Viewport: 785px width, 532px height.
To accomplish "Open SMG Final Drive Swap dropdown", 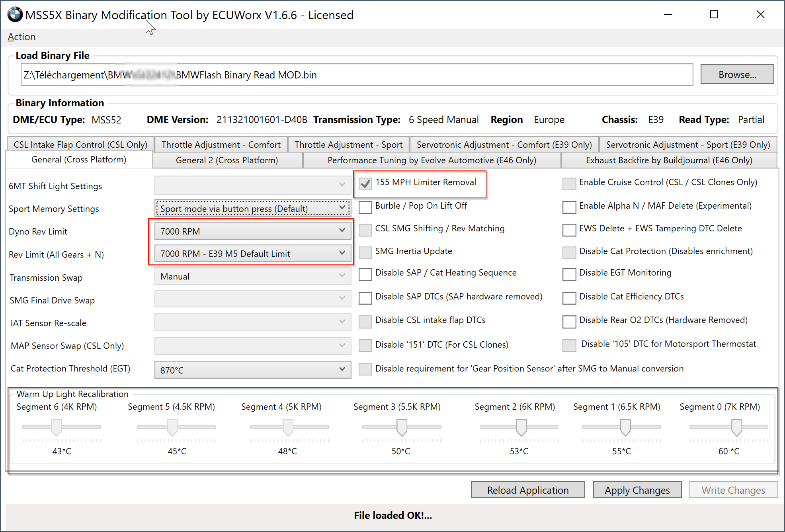I will pos(253,299).
